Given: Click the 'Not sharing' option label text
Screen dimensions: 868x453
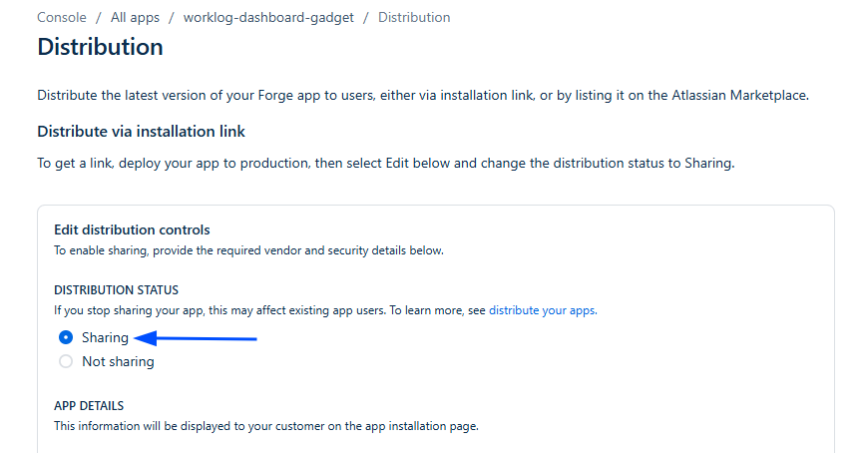Looking at the screenshot, I should point(118,361).
